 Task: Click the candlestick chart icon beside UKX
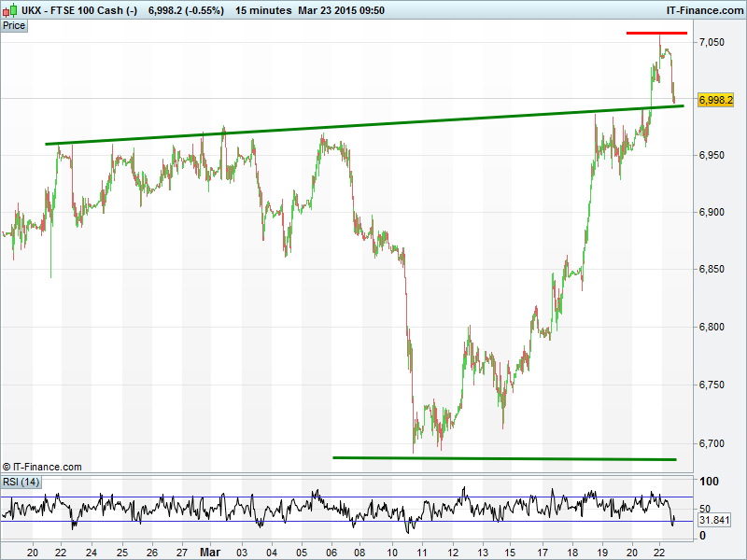[x=10, y=10]
